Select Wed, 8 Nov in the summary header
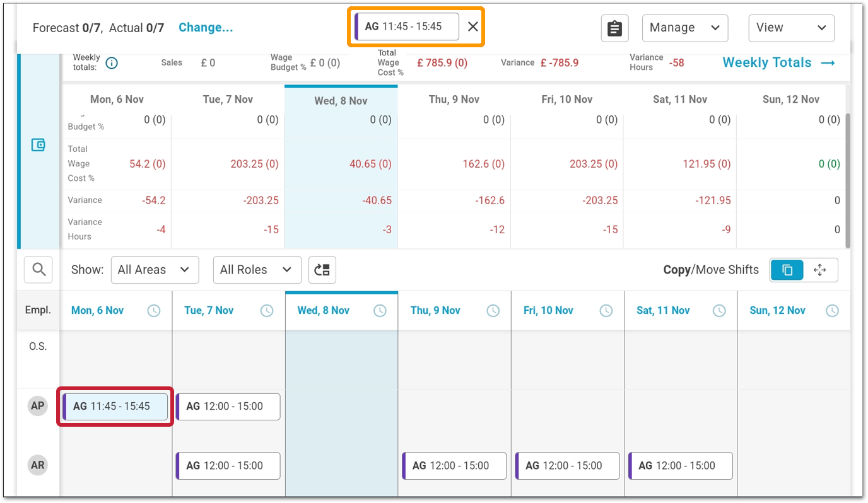 [x=341, y=101]
